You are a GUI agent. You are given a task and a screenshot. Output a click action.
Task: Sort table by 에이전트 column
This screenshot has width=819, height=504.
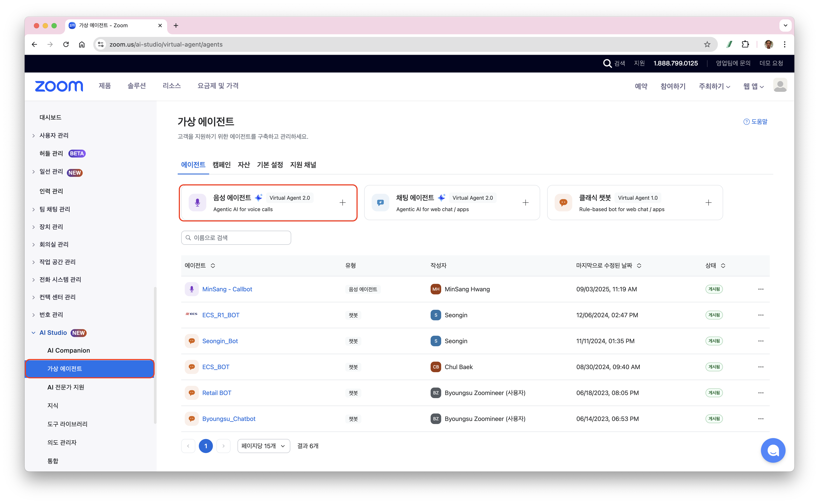[x=213, y=266]
